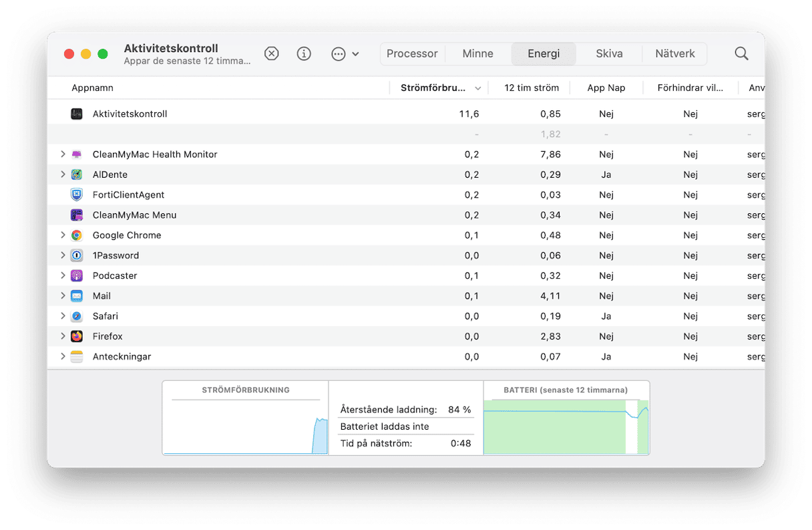The width and height of the screenshot is (812, 530).
Task: Click the AlDente app icon
Action: [77, 174]
